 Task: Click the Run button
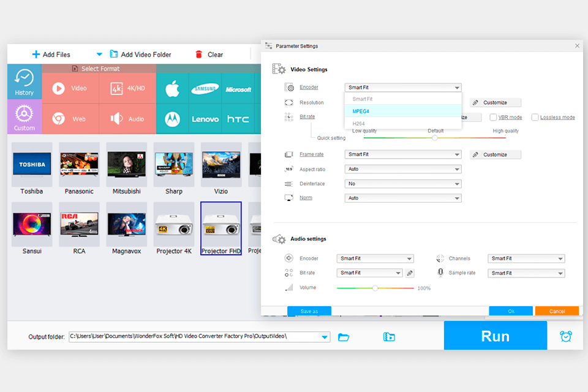(x=495, y=336)
